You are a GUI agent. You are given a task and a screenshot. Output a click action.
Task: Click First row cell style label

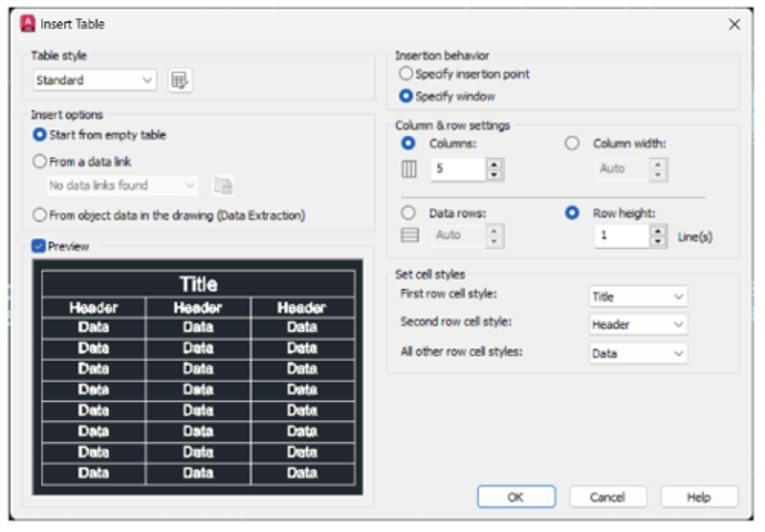[x=449, y=294]
